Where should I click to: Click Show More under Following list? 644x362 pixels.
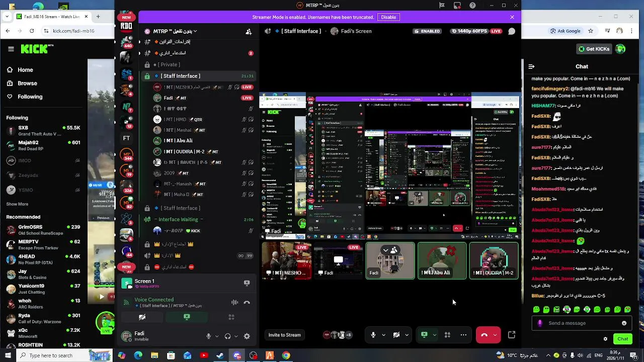(17, 204)
